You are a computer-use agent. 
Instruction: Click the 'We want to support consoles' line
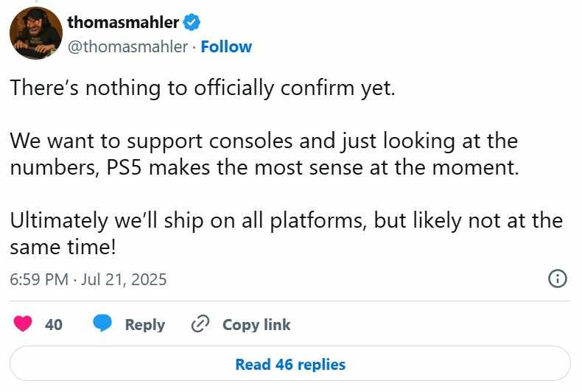(x=263, y=139)
